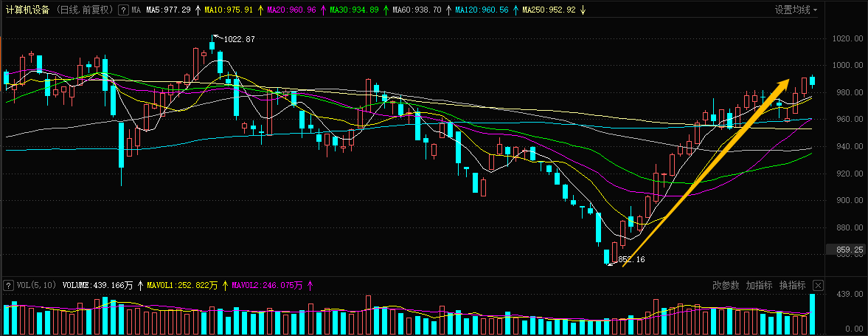Click the 计算机设备 chart title
Viewport: 868px width, 336px height.
click(27, 10)
